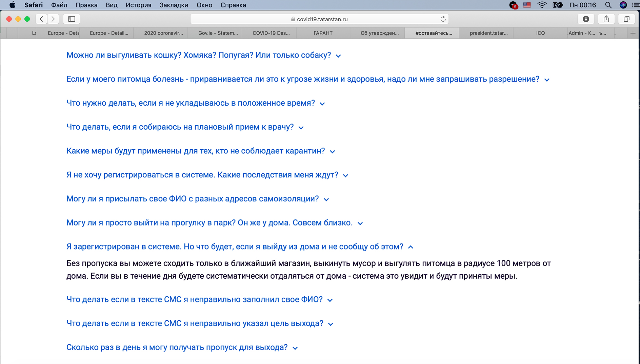Click the share icon in toolbar
This screenshot has width=640, height=364.
click(x=606, y=19)
